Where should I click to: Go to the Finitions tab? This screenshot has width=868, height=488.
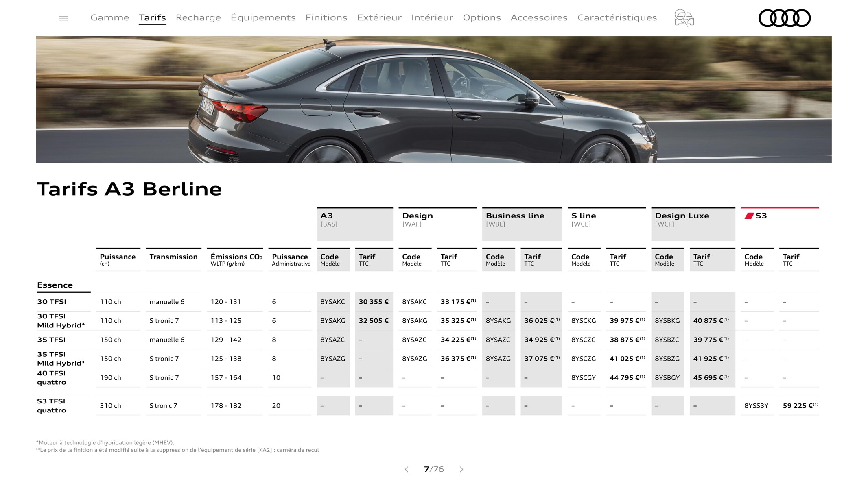[326, 17]
